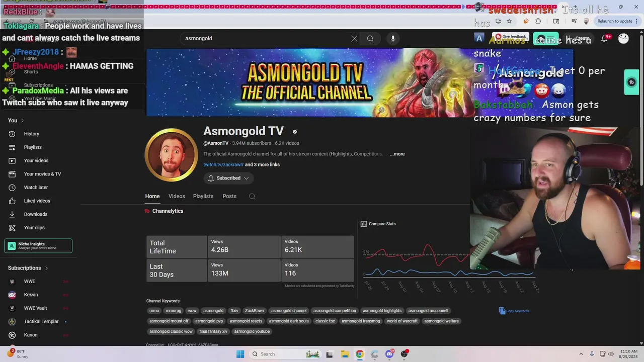
Task: Open the YouTube notifications bell
Action: click(605, 38)
